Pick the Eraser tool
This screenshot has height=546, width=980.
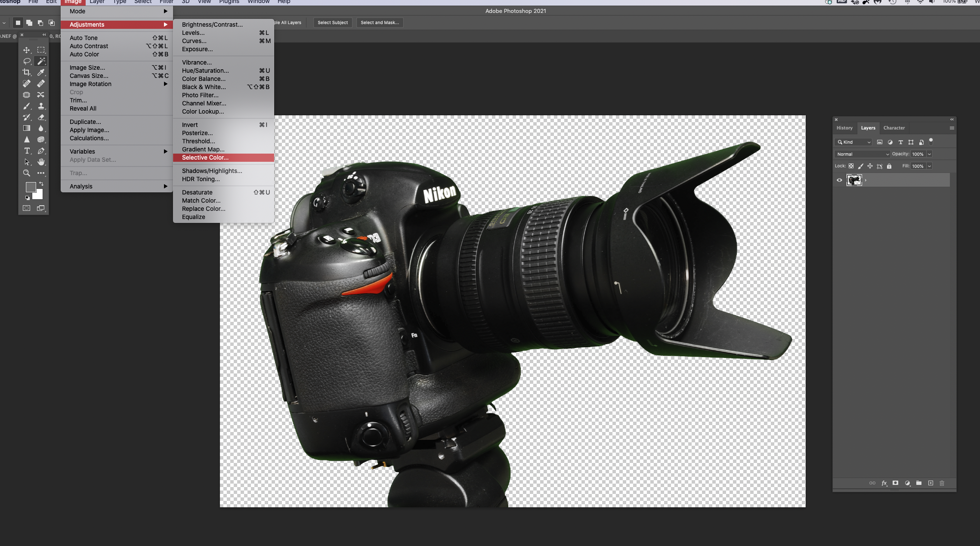coord(41,117)
